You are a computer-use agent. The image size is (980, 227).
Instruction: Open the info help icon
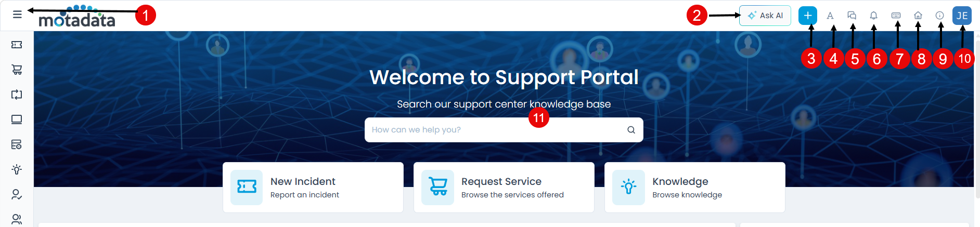940,16
